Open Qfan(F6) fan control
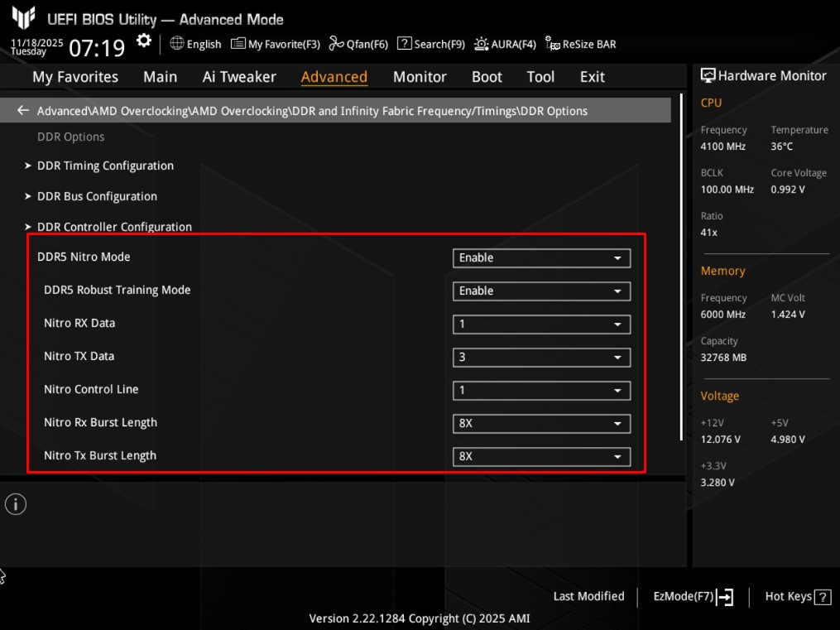Screen dimensions: 840x630 pyautogui.click(x=358, y=44)
